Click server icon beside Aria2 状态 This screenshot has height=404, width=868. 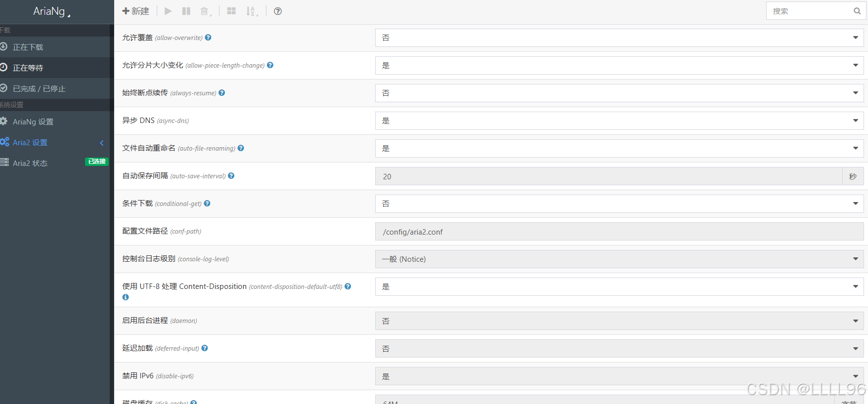pos(4,162)
